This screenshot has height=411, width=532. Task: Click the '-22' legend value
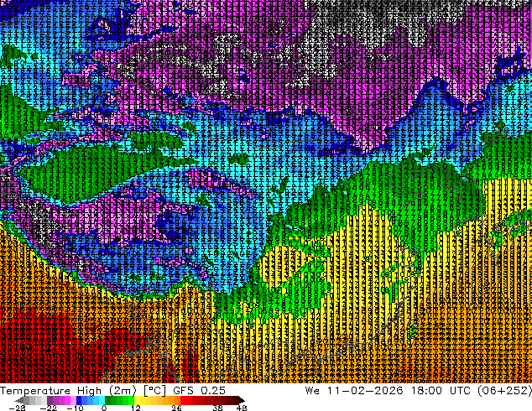[48, 408]
